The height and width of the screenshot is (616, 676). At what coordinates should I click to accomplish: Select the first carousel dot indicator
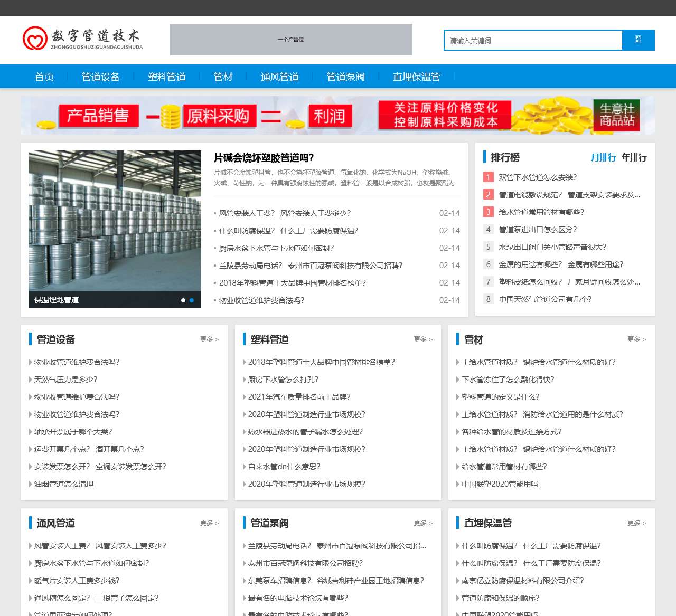tap(183, 300)
